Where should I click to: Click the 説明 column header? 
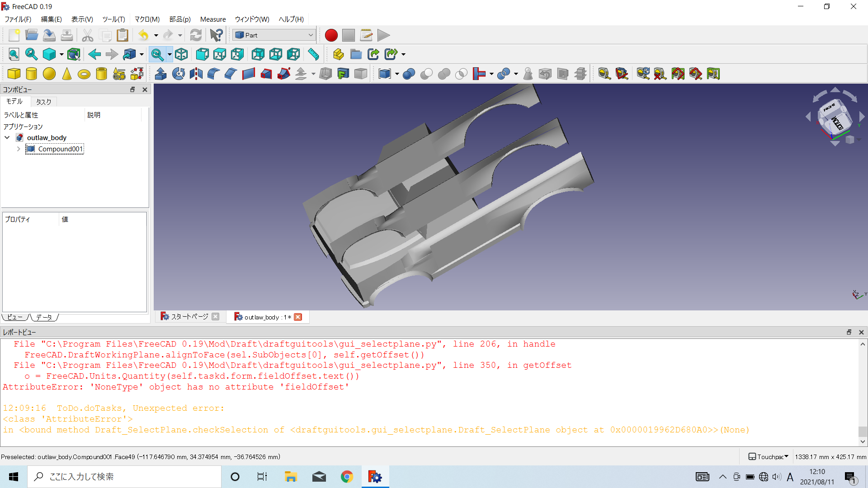pos(94,115)
